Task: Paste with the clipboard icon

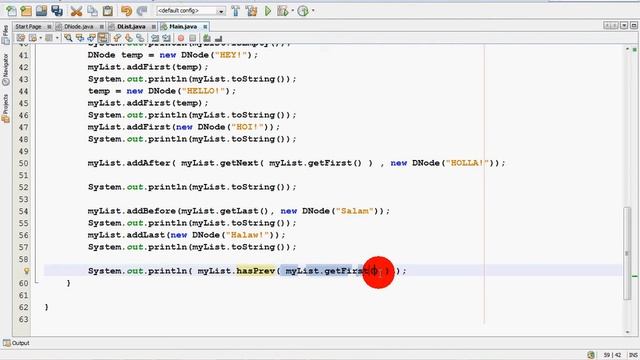Action: click(107, 11)
